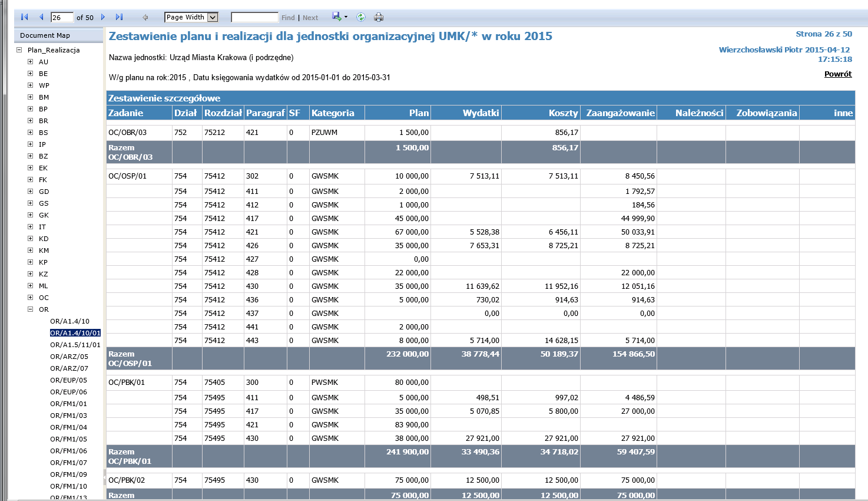Click the 241 900,00 plan total
This screenshot has height=501, width=868.
[408, 452]
